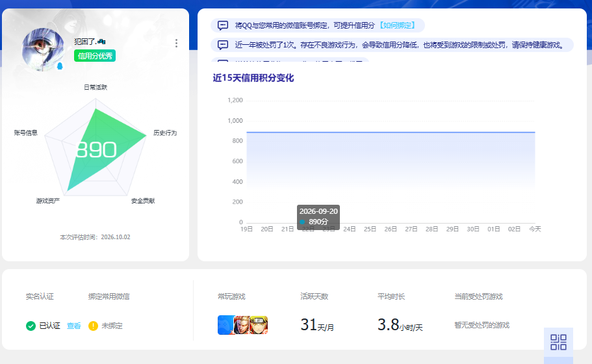
Task: Click the first blue game icon
Action: tap(225, 325)
